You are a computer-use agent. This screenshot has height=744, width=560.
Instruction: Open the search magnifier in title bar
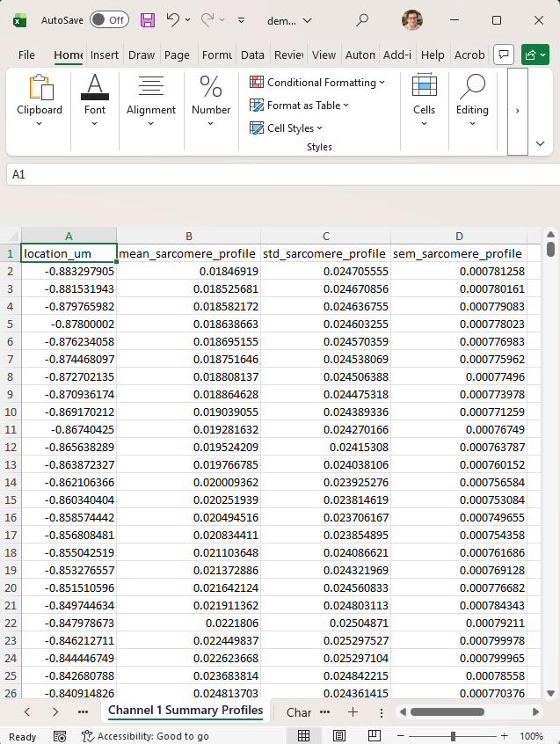362,20
